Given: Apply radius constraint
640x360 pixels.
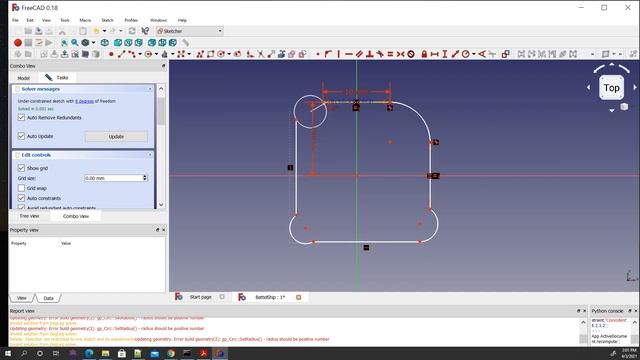Looking at the screenshot, I should click(x=466, y=54).
